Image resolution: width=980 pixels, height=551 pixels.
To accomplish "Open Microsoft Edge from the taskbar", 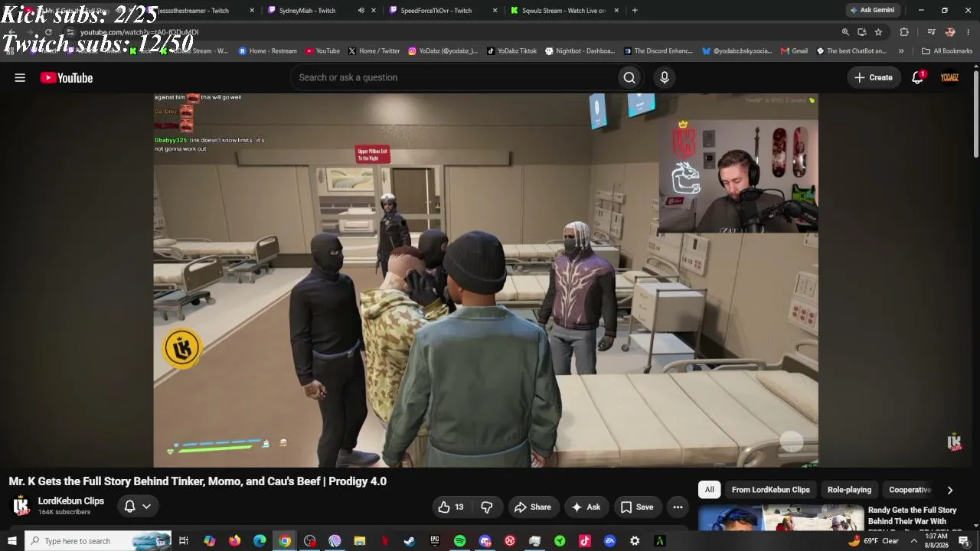I will pos(260,541).
